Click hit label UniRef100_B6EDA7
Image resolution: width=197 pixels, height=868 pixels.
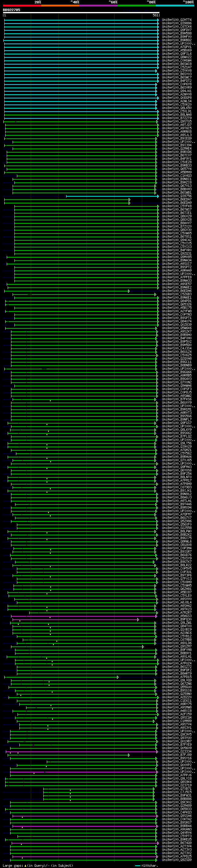tap(176, 200)
